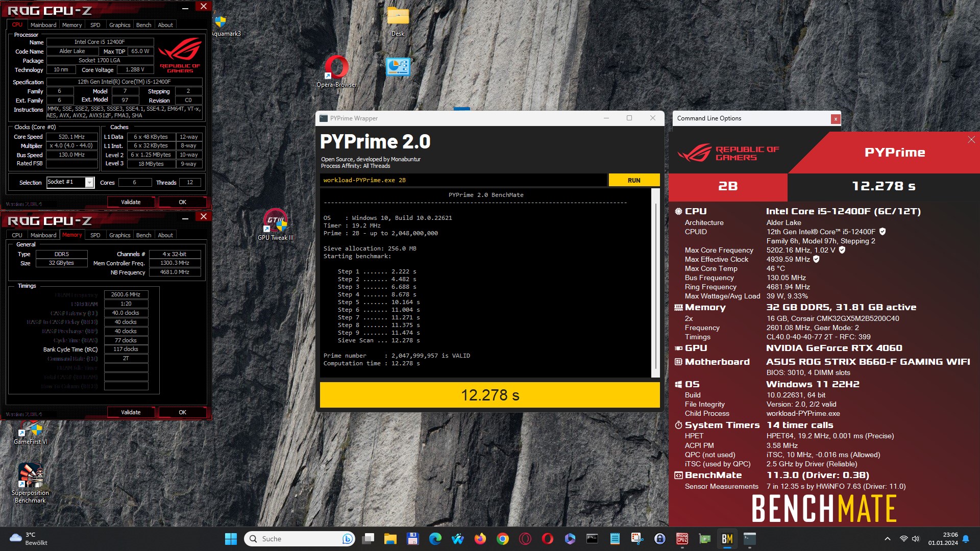980x551 pixels.
Task: Minimize the upper ROG CPU-Z window
Action: (x=185, y=8)
